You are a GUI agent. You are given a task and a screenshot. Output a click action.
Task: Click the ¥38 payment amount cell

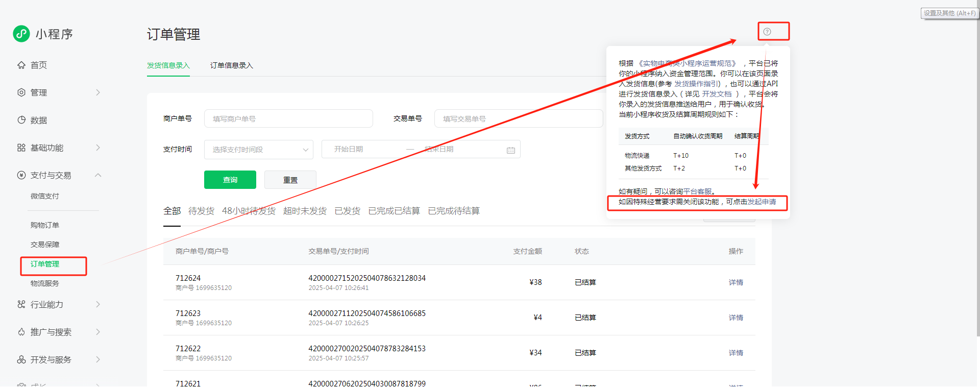535,282
